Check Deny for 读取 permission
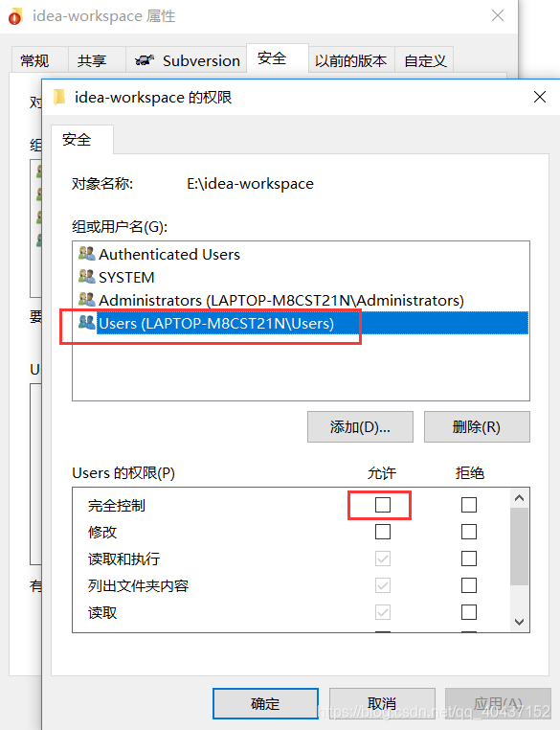The height and width of the screenshot is (730, 560). coord(469,612)
